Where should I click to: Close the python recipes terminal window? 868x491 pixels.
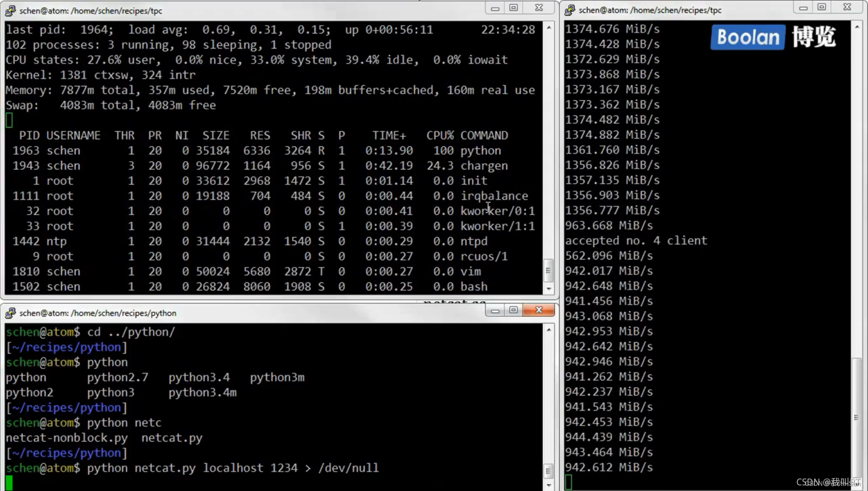pos(539,310)
